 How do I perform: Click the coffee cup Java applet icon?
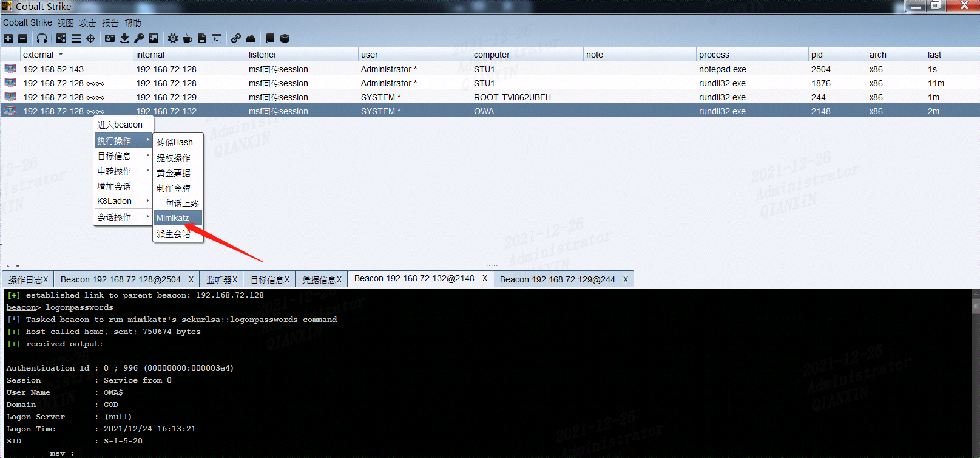pyautogui.click(x=188, y=38)
